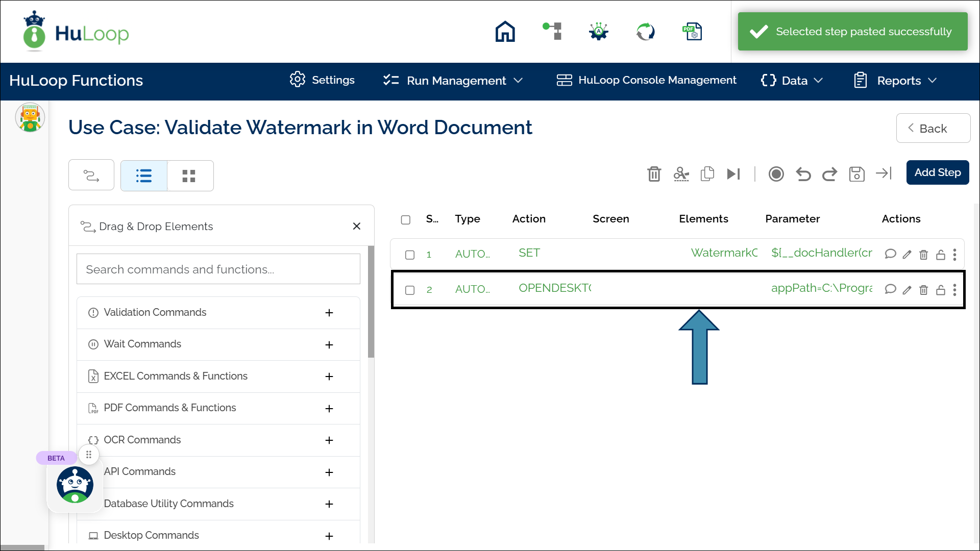The image size is (980, 551).
Task: Edit step 2 with pencil icon
Action: click(x=906, y=290)
